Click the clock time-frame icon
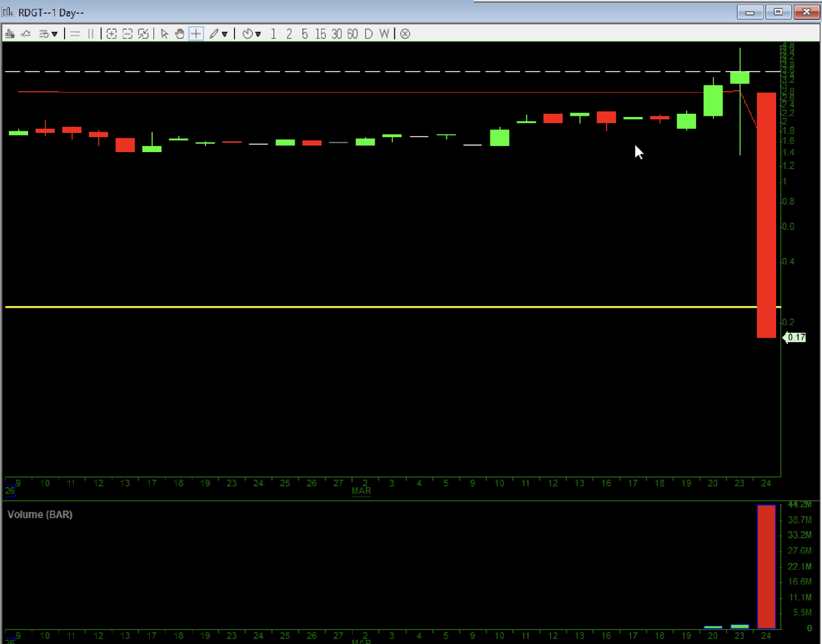822x644 pixels. point(248,34)
